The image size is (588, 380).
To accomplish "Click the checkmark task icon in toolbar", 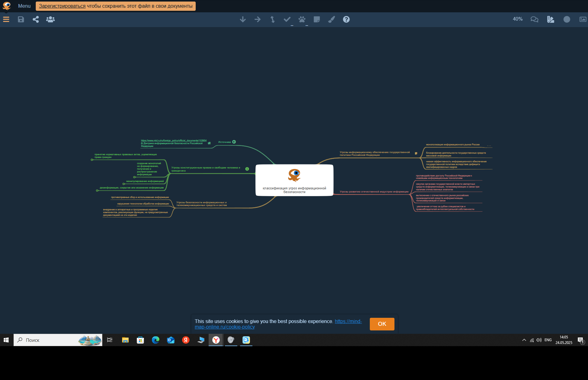I will 287,19.
